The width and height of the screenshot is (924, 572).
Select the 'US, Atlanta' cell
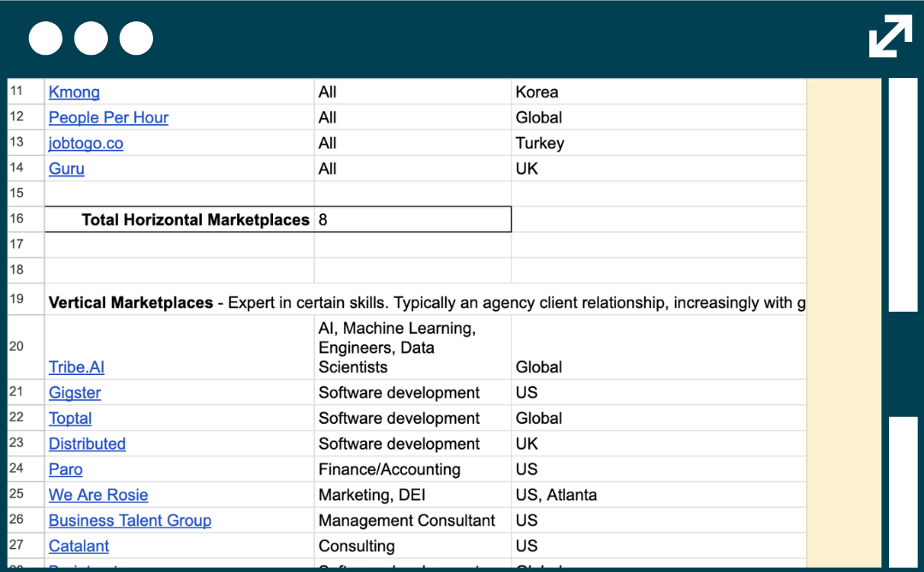click(658, 495)
